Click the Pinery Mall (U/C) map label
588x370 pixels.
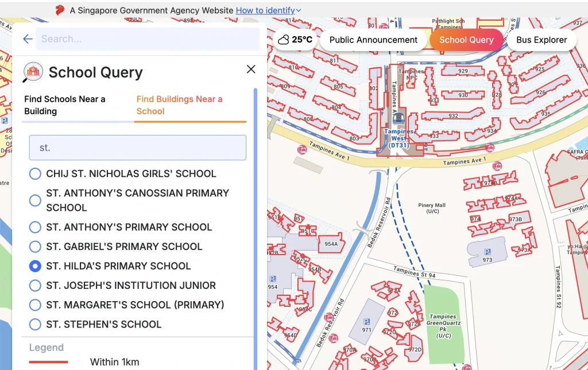tap(432, 208)
